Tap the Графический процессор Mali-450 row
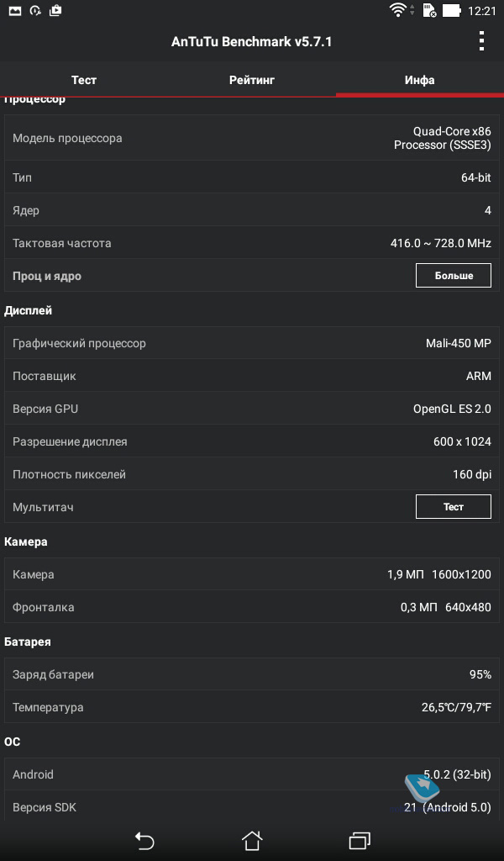This screenshot has width=504, height=861. 252,343
